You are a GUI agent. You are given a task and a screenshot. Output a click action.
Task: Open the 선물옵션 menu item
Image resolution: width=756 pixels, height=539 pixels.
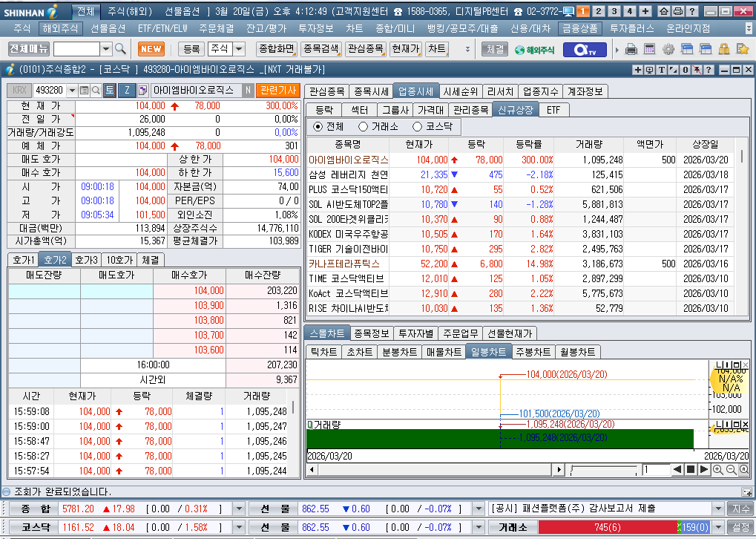108,28
